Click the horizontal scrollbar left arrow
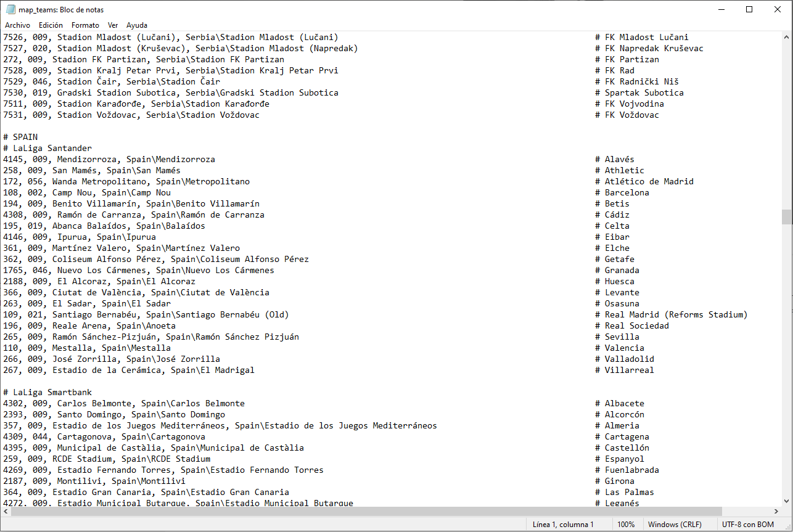 (x=6, y=512)
